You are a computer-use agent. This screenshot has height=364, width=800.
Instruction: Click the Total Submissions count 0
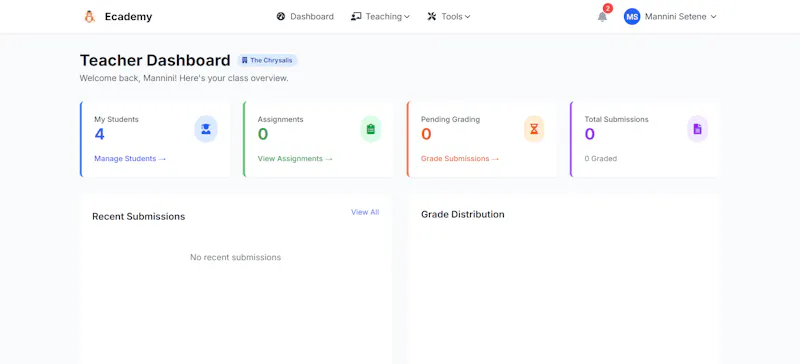pos(590,134)
